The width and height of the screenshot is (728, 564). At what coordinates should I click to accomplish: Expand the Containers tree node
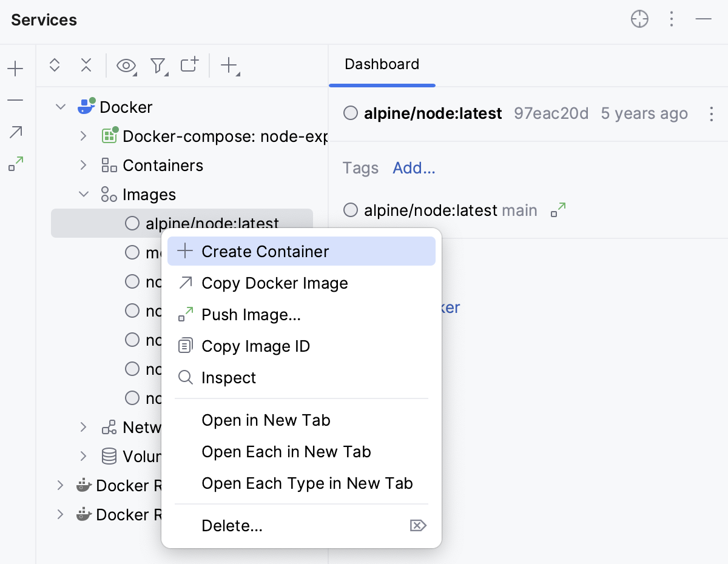[83, 165]
